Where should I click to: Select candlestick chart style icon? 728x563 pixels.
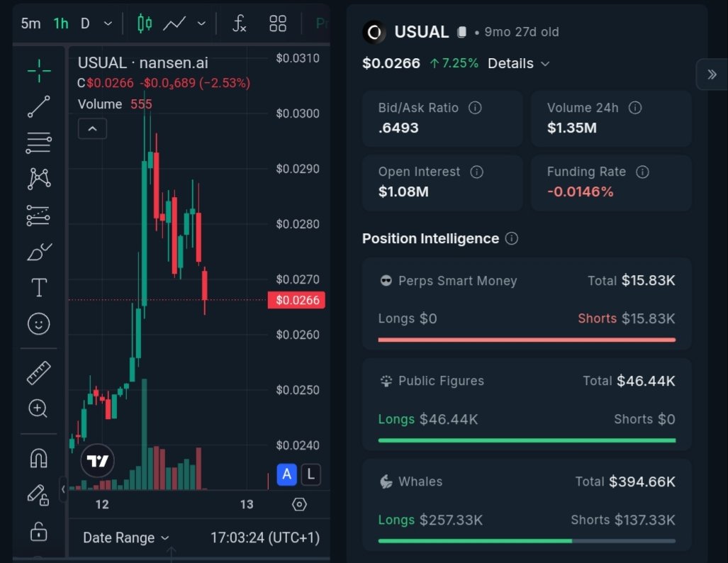tap(145, 23)
